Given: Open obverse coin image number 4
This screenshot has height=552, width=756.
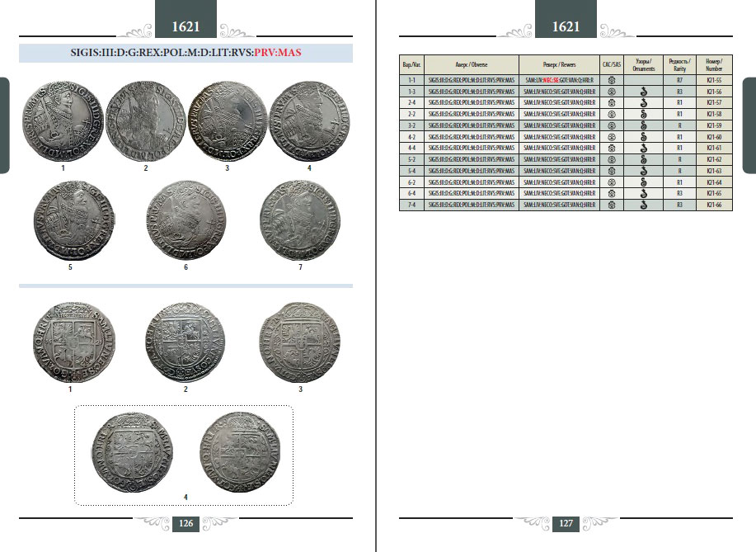Looking at the screenshot, I should coord(309,120).
